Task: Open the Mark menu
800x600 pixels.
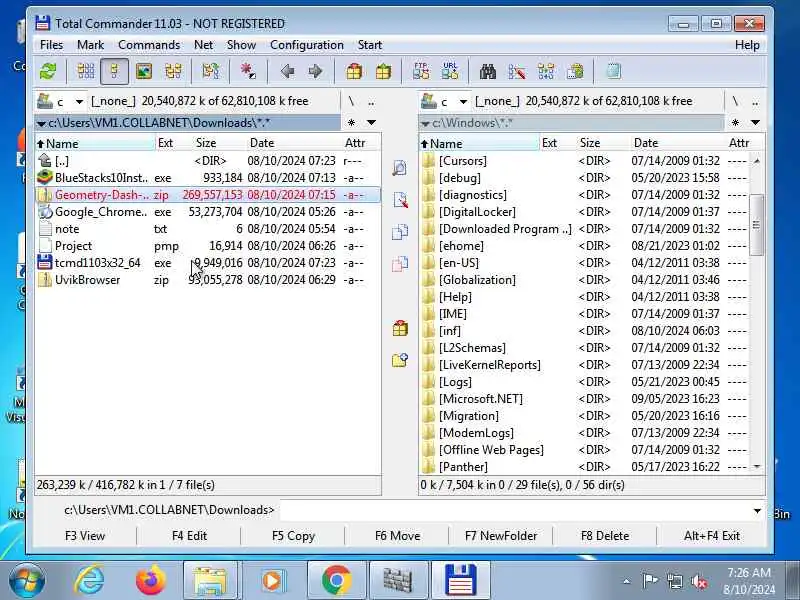Action: tap(90, 45)
